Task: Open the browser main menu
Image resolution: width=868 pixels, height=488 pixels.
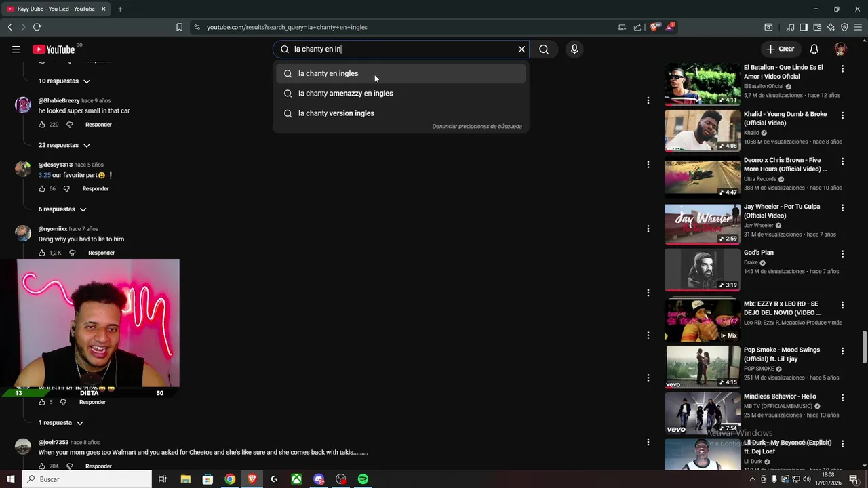Action: click(859, 27)
